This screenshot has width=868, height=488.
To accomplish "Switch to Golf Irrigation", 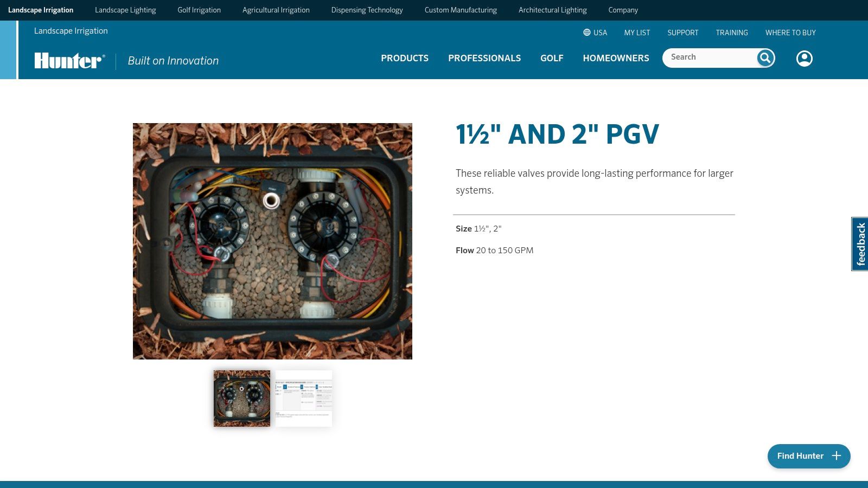I will tap(199, 10).
